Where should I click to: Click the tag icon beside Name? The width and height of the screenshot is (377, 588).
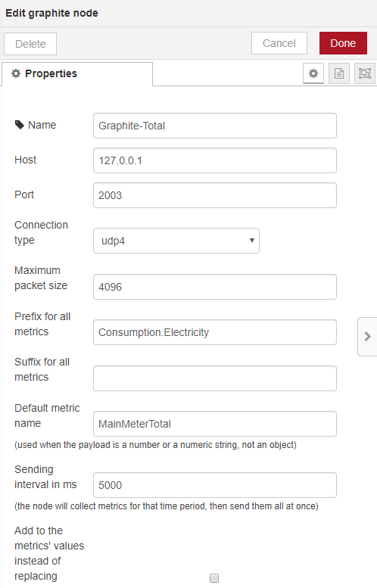point(19,125)
